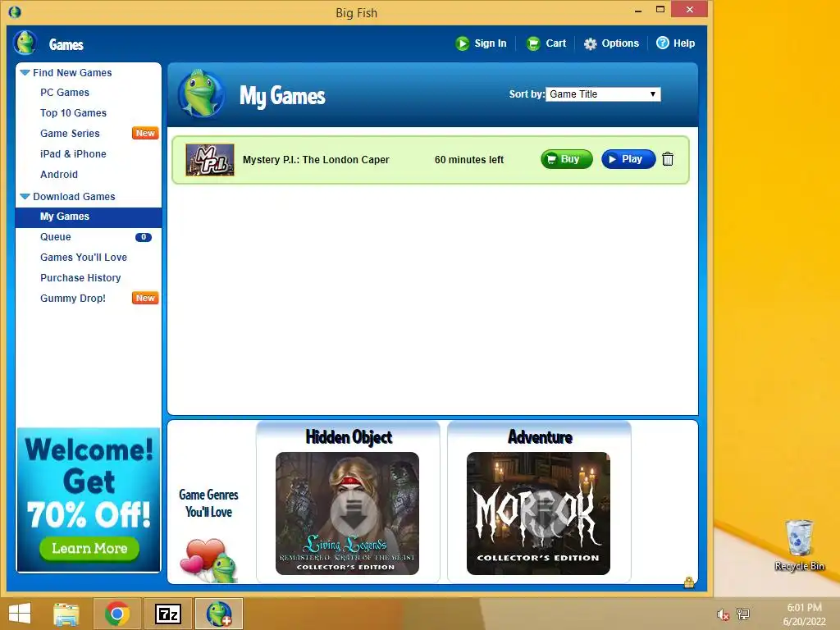
Task: Click the Hidden Object genre heading
Action: coord(349,437)
